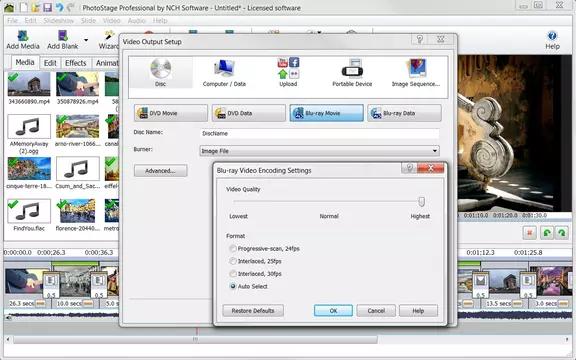Screen dimensions: 576x360
Task: Cancel the Blu-ray encoding dialog
Action: [376, 311]
